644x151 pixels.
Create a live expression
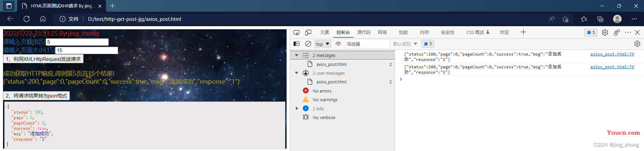coord(338,44)
